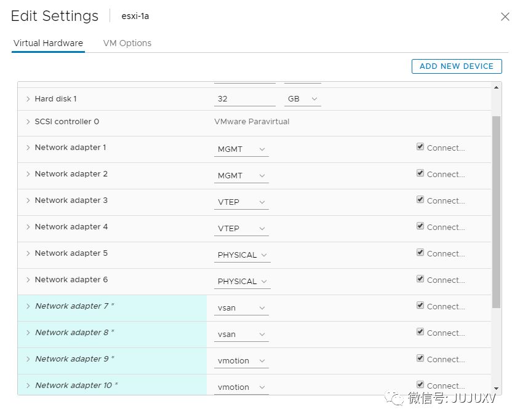Toggle Connect checkbox for Network adapter 8
The image size is (512, 420).
coord(420,332)
